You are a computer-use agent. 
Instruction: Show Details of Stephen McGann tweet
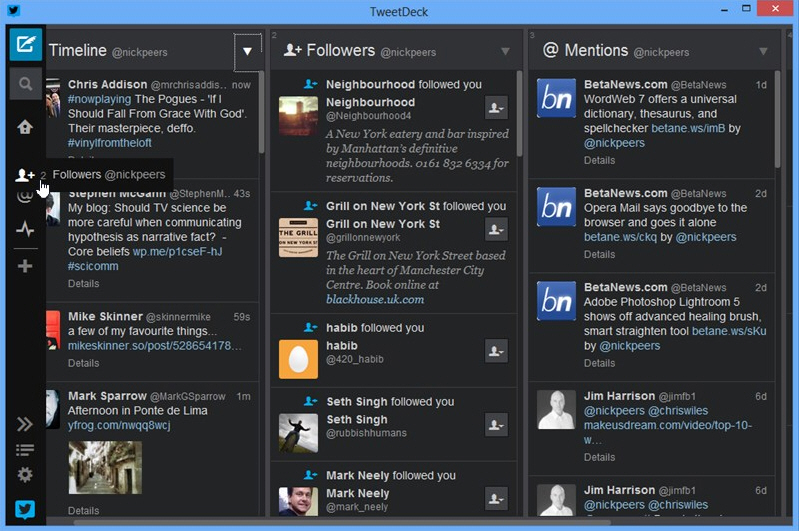pyautogui.click(x=84, y=284)
